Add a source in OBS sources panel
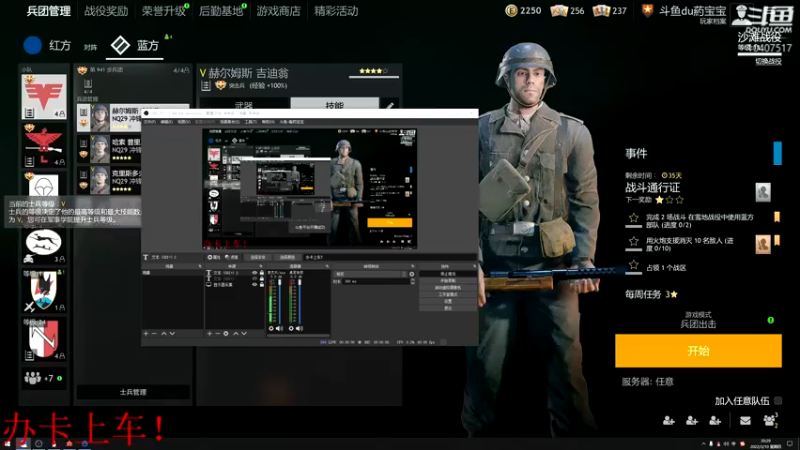This screenshot has width=800, height=450. coord(209,333)
